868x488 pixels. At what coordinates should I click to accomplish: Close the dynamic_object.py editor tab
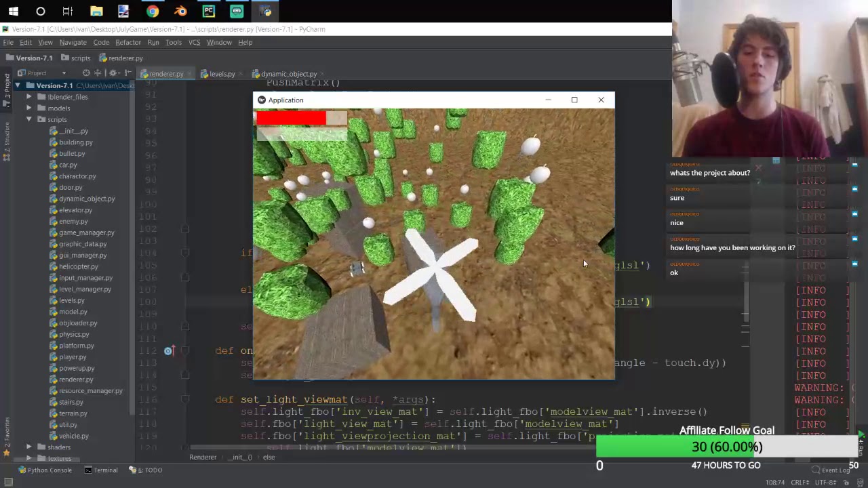point(323,74)
